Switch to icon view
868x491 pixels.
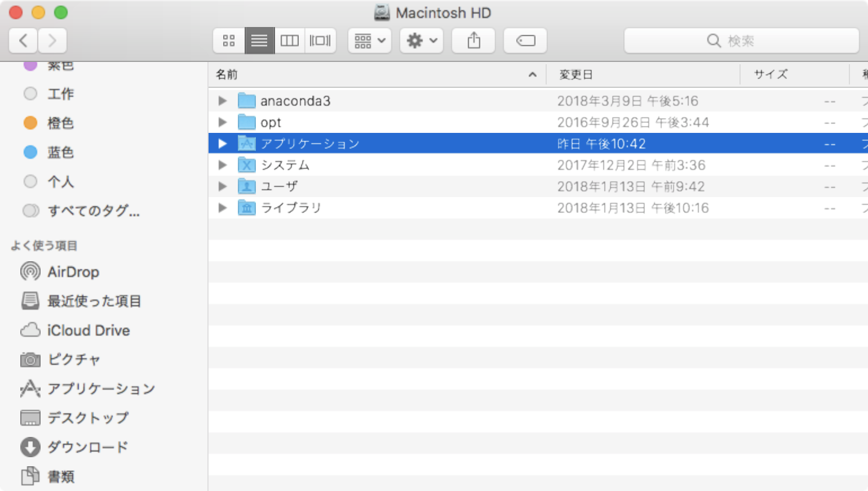click(x=229, y=41)
